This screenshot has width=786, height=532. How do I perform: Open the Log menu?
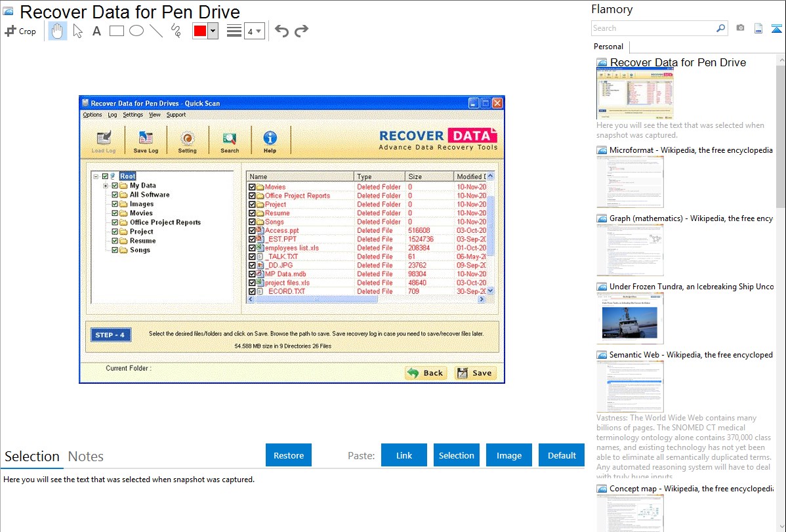click(112, 115)
